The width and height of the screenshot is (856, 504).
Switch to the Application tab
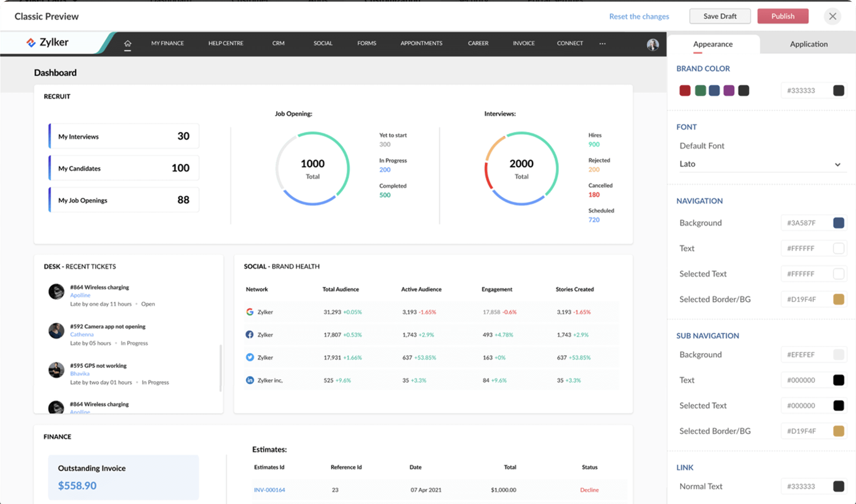[808, 44]
